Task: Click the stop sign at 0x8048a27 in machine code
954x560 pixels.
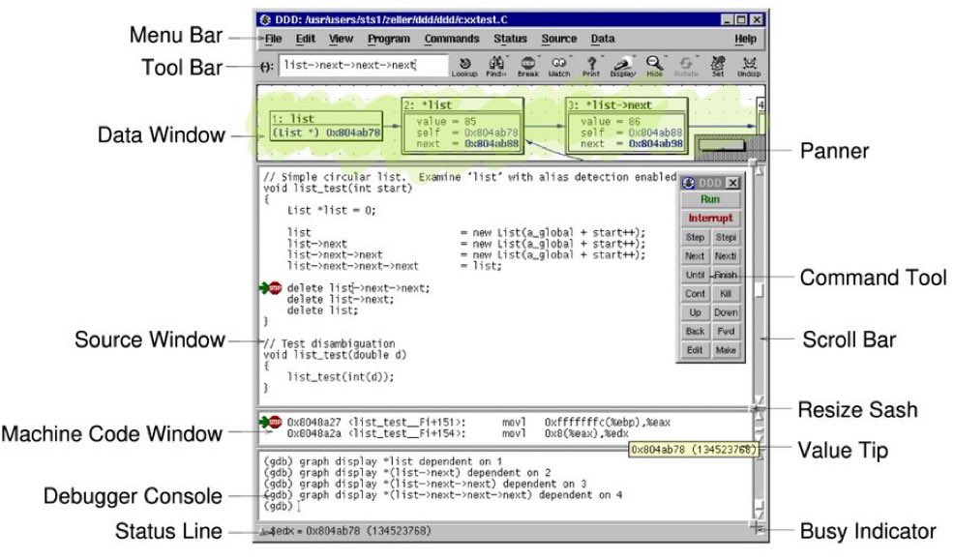Action: point(276,422)
